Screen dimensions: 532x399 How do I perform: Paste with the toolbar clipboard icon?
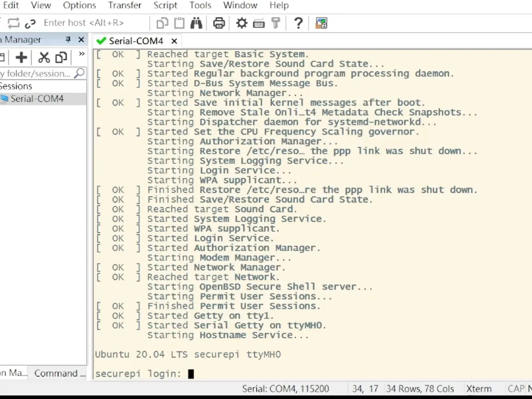[179, 23]
